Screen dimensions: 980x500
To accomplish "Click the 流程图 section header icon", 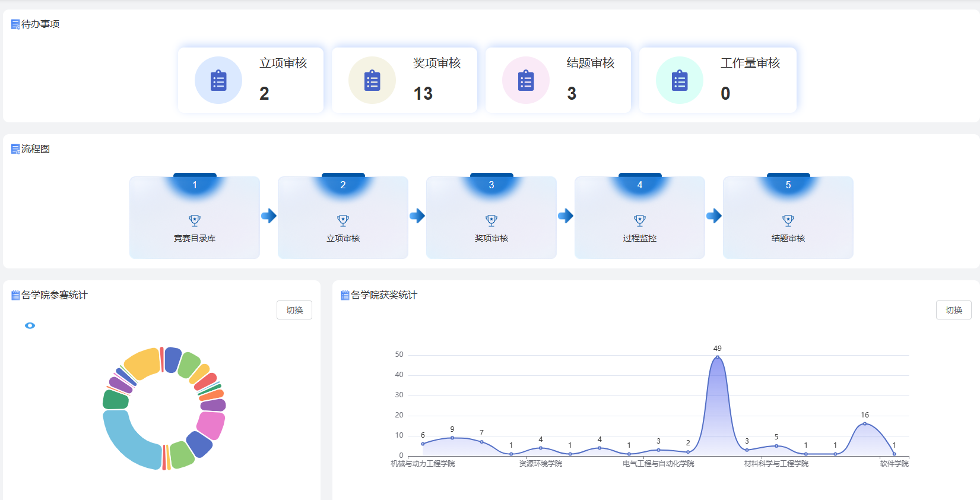I will 15,149.
